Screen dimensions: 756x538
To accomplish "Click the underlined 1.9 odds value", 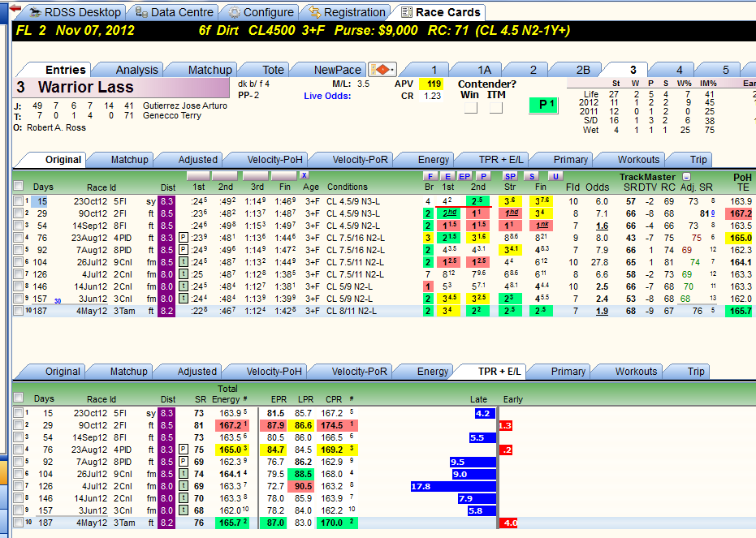I will point(601,311).
